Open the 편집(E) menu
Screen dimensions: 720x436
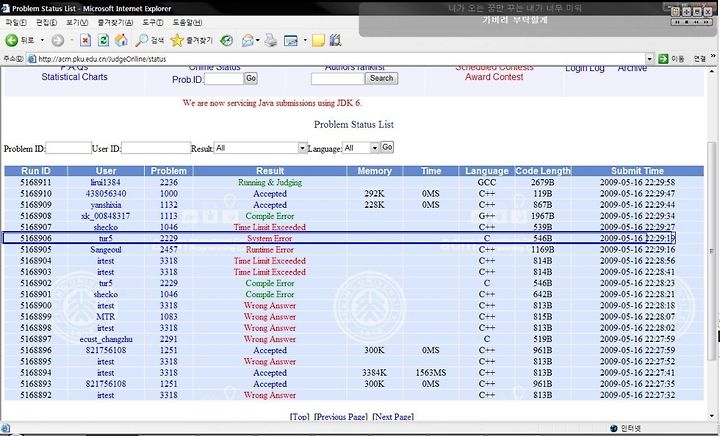pyautogui.click(x=46, y=22)
